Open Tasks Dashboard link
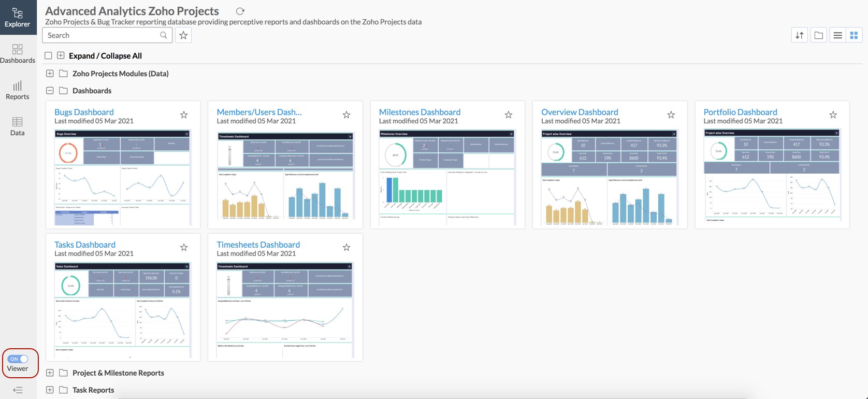868x399 pixels. point(85,245)
